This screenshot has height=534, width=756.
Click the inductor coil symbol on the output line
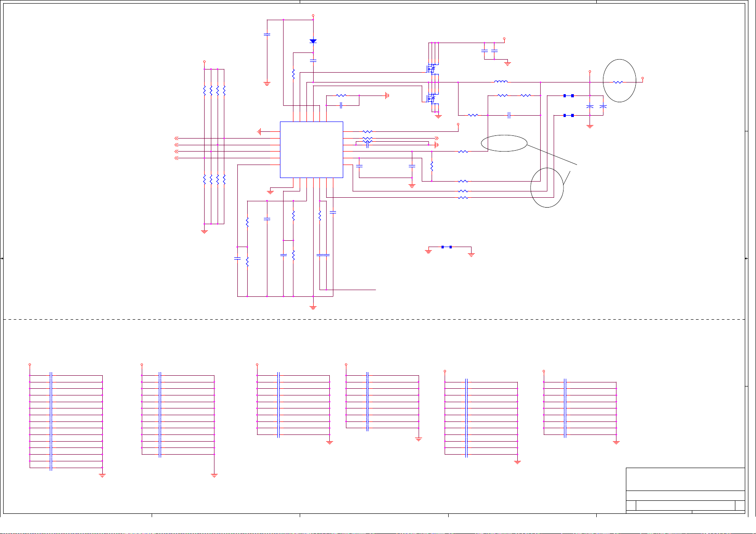tap(501, 82)
